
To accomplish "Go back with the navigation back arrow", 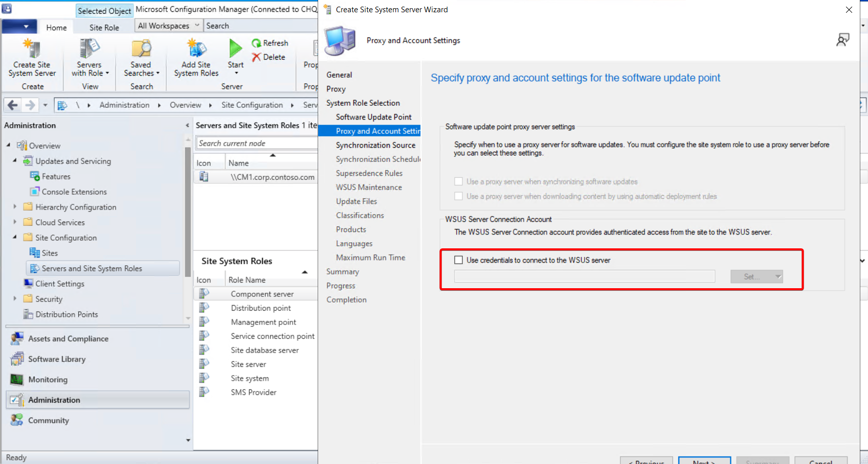I will click(13, 105).
